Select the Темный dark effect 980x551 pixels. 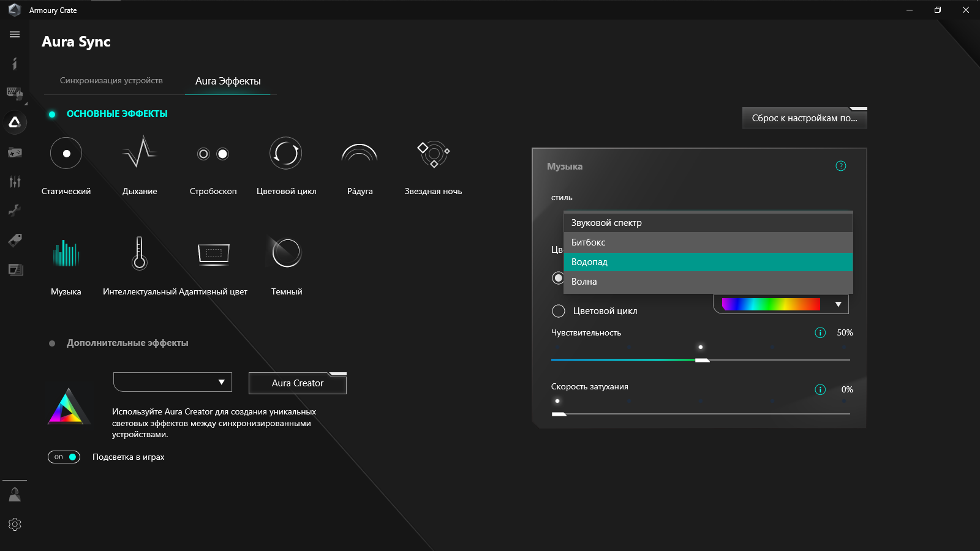point(287,253)
